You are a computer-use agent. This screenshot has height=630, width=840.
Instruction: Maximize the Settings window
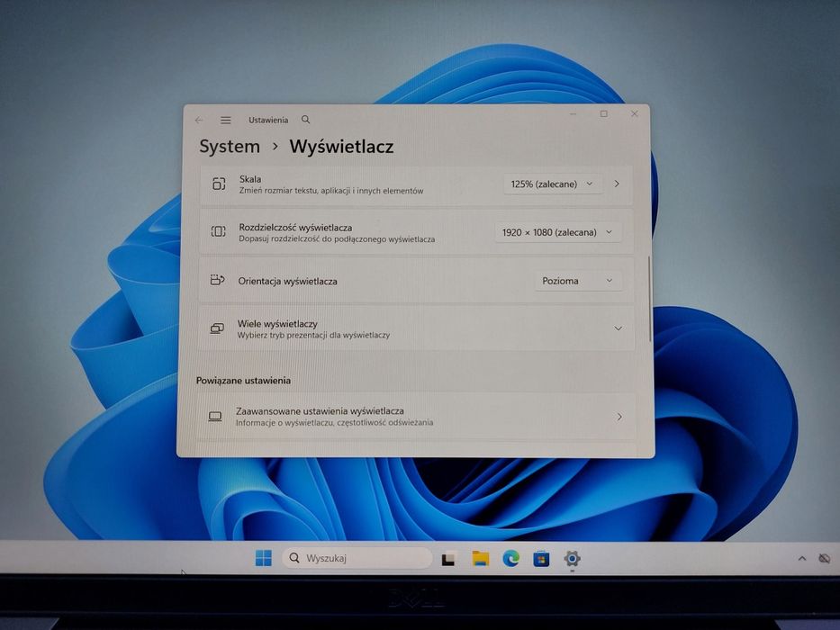coord(604,113)
